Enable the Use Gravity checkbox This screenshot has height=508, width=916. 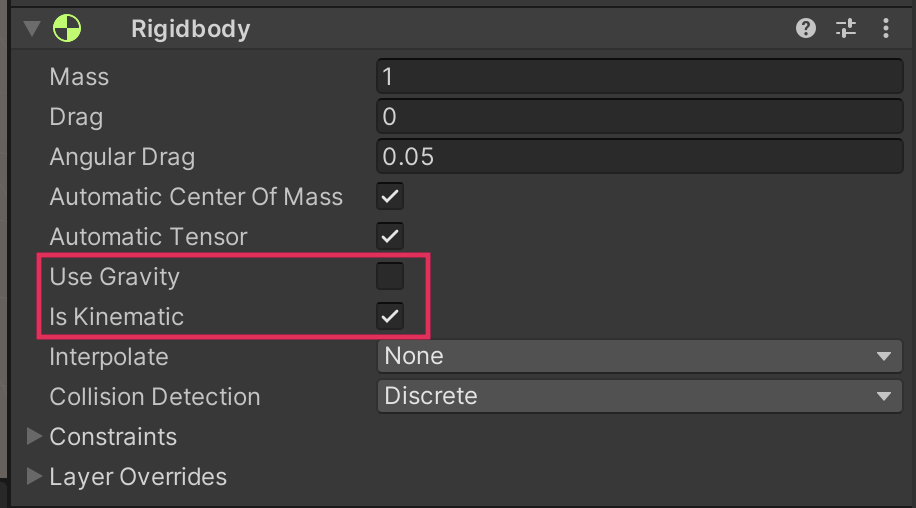(x=390, y=276)
